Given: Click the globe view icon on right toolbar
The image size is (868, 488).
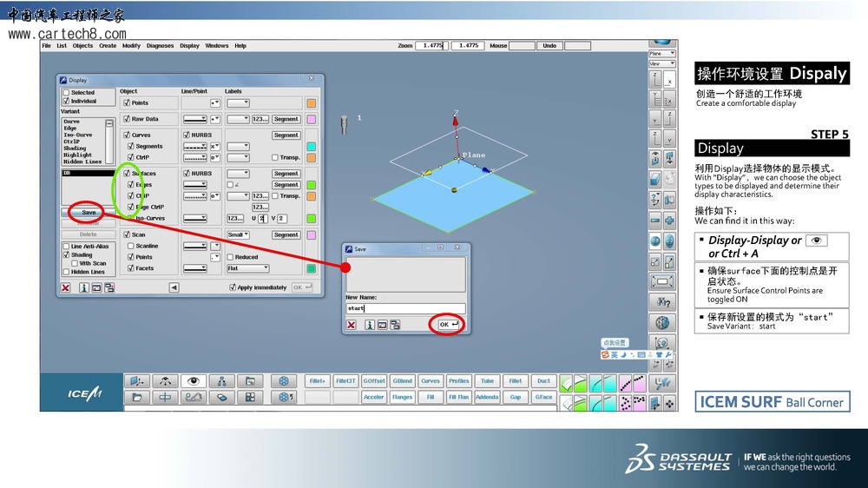Looking at the screenshot, I should coord(662,322).
